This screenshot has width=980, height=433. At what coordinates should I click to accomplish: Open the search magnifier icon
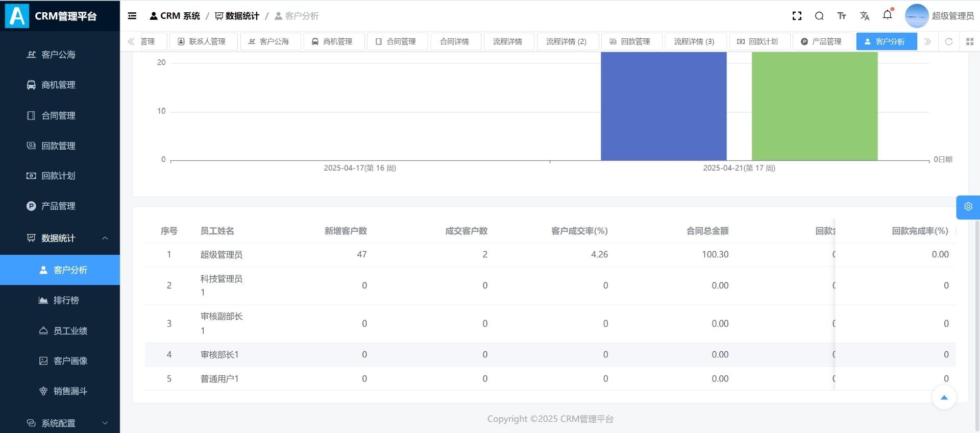point(819,16)
